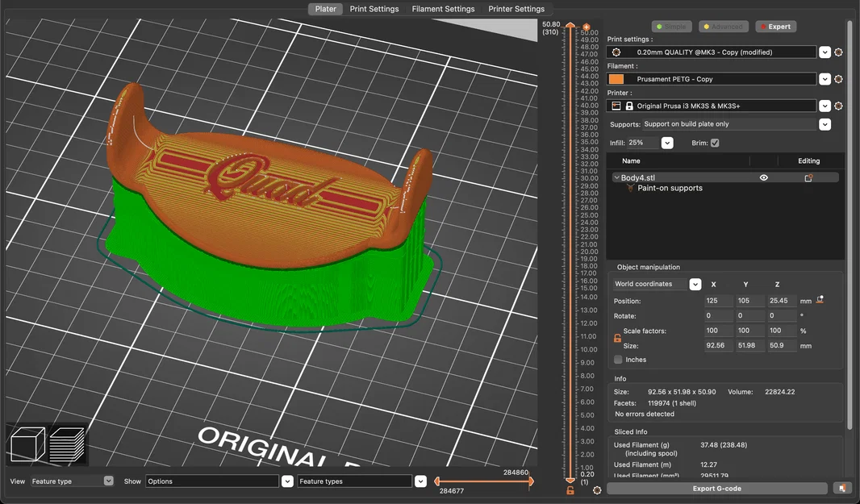Open printer preset edit gear icon
Image resolution: width=860 pixels, height=504 pixels.
(x=838, y=106)
